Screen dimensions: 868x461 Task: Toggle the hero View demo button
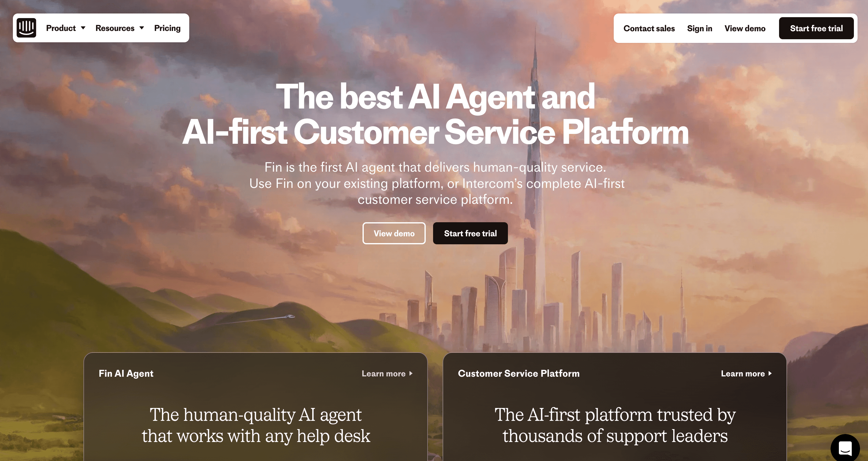click(394, 233)
